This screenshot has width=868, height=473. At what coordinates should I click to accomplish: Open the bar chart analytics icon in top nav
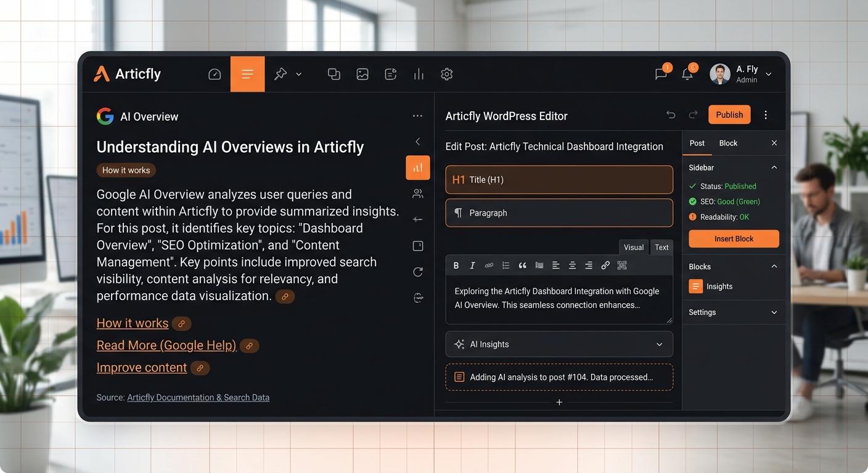(x=419, y=74)
